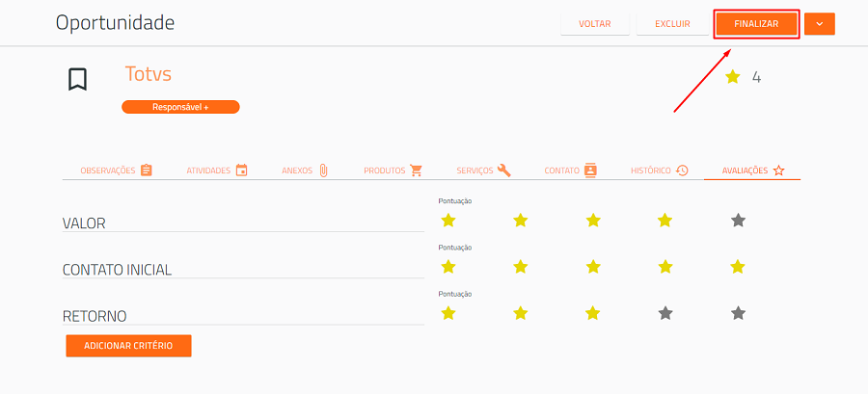Image resolution: width=868 pixels, height=394 pixels.
Task: Set CONTATO INICIAL rating to one star
Action: point(448,267)
